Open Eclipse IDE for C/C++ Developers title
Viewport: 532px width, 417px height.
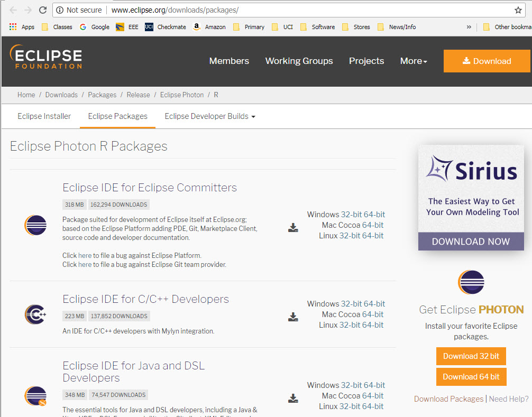[145, 299]
